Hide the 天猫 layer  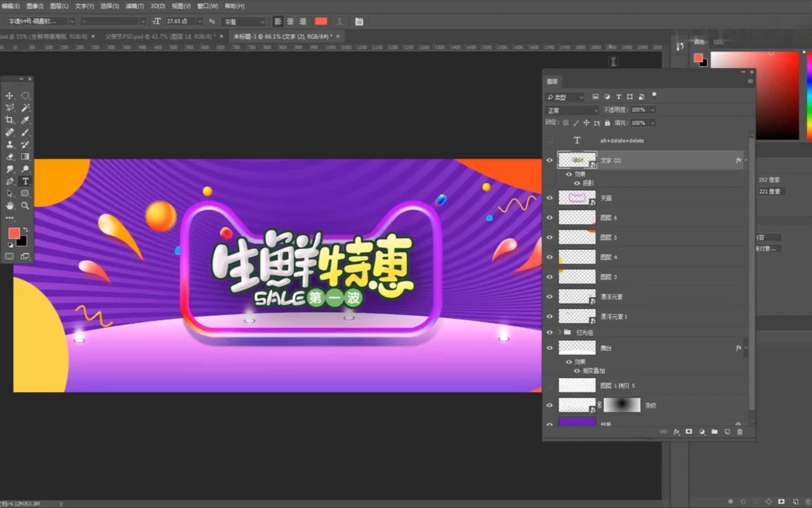coord(549,198)
